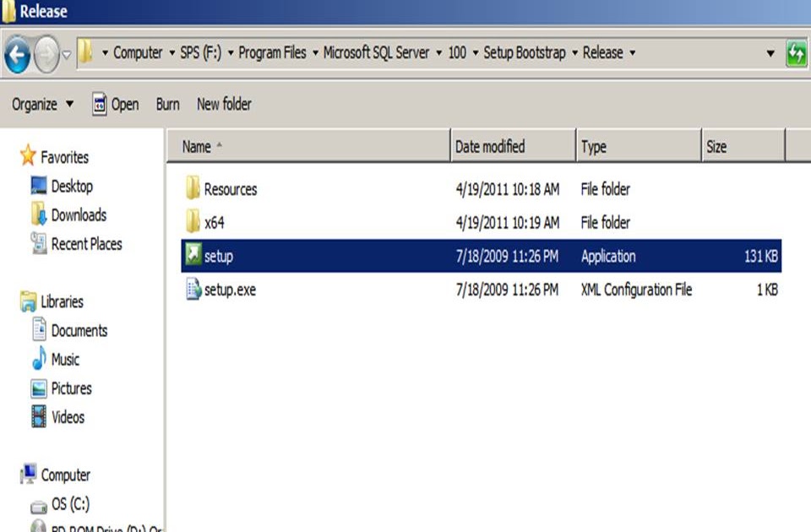Select Computer in the breadcrumb path
811x532 pixels.
138,52
